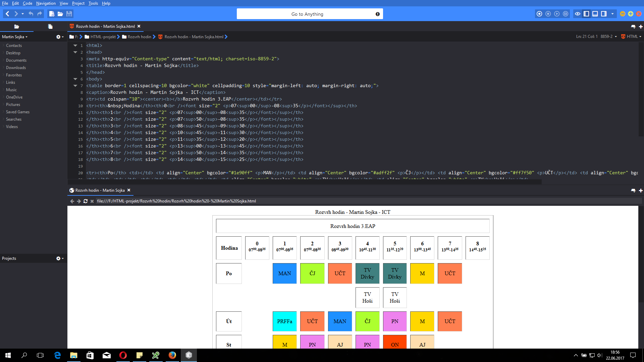Click the undo arrow in the toolbar
This screenshot has width=644, height=362.
(x=31, y=14)
